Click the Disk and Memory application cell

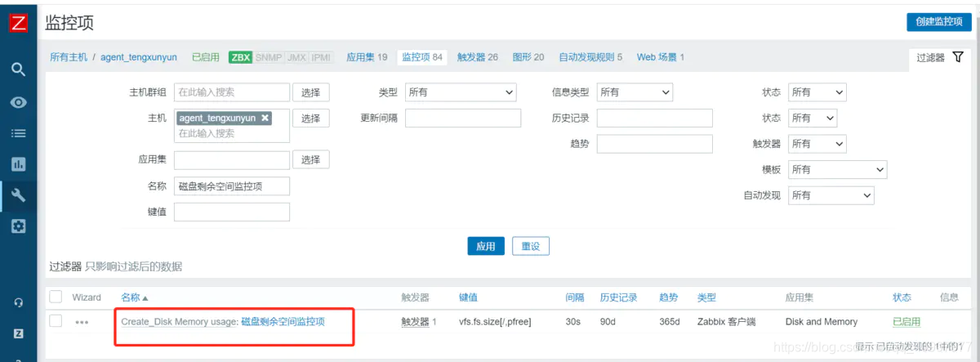pos(822,322)
